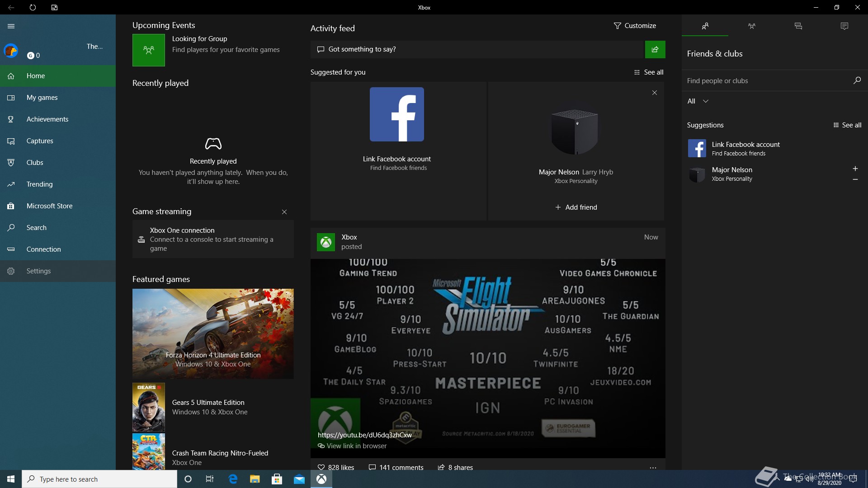Click Add friend for Major Nelson
The height and width of the screenshot is (488, 868).
tap(576, 207)
